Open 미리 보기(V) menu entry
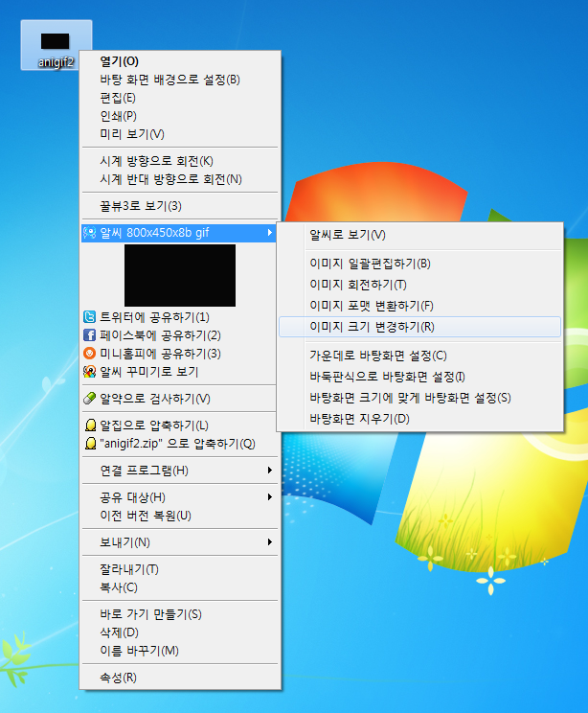 (x=179, y=134)
